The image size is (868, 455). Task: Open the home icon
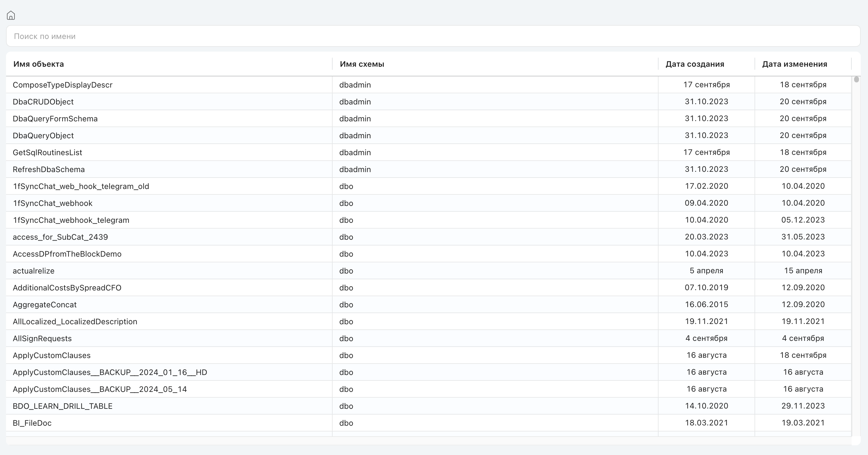11,15
